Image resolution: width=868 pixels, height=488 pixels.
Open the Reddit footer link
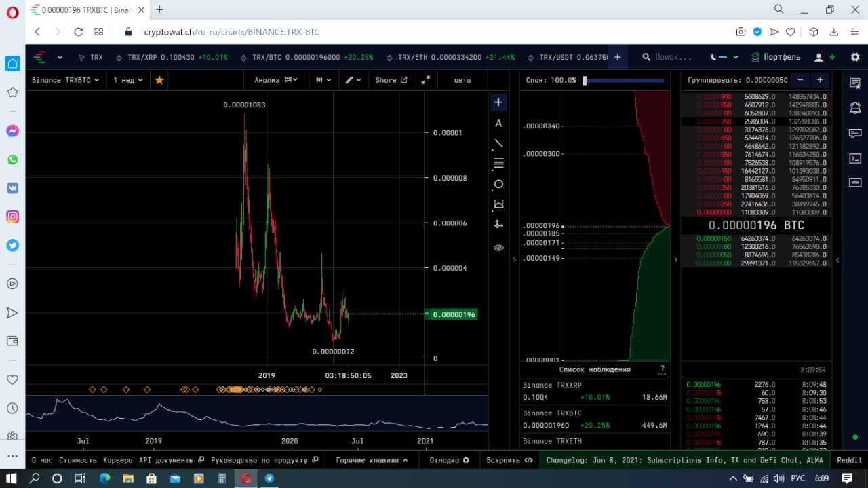pos(849,460)
